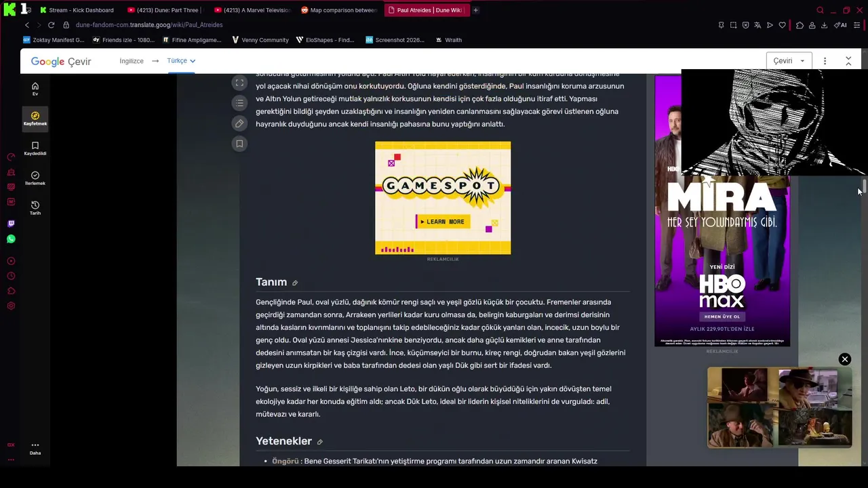
Task: Open extensions puzzle icon
Action: pyautogui.click(x=800, y=25)
